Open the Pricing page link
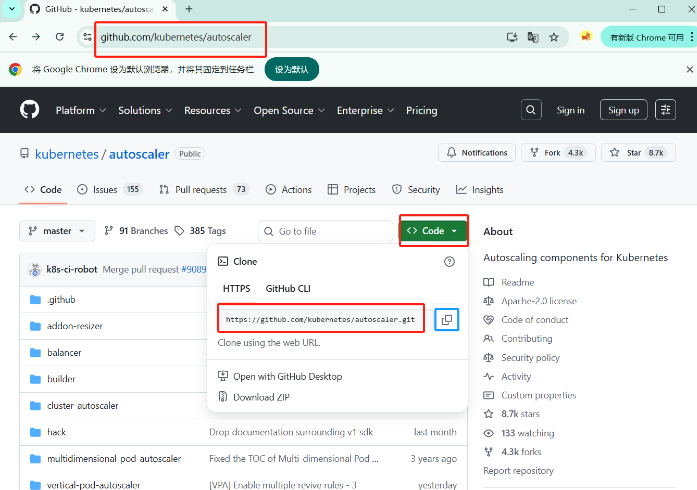The width and height of the screenshot is (697, 490). (x=421, y=110)
